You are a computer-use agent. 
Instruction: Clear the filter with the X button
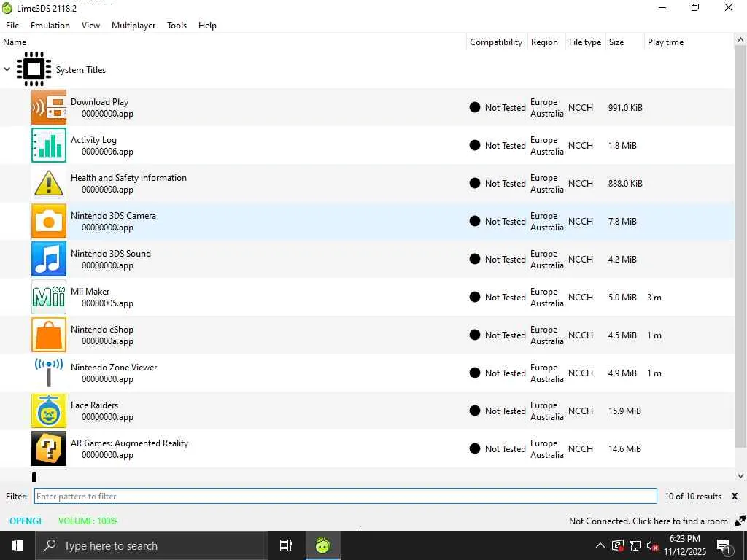[735, 496]
